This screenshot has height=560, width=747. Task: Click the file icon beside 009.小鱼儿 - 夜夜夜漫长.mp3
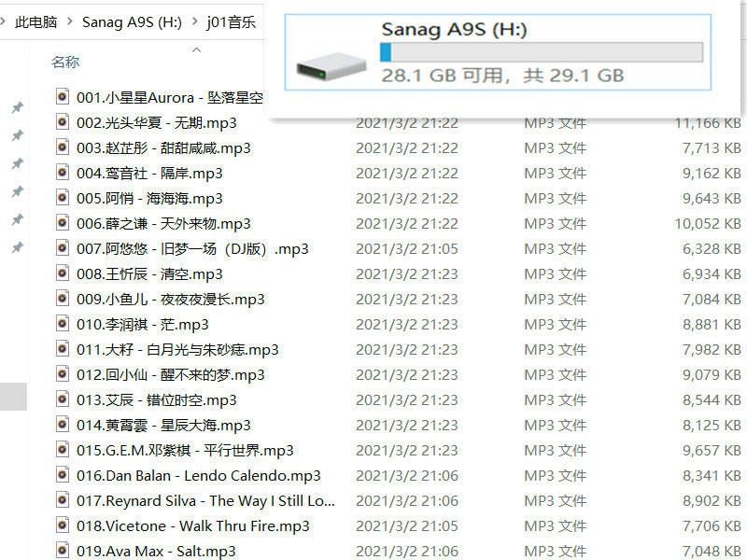point(62,299)
